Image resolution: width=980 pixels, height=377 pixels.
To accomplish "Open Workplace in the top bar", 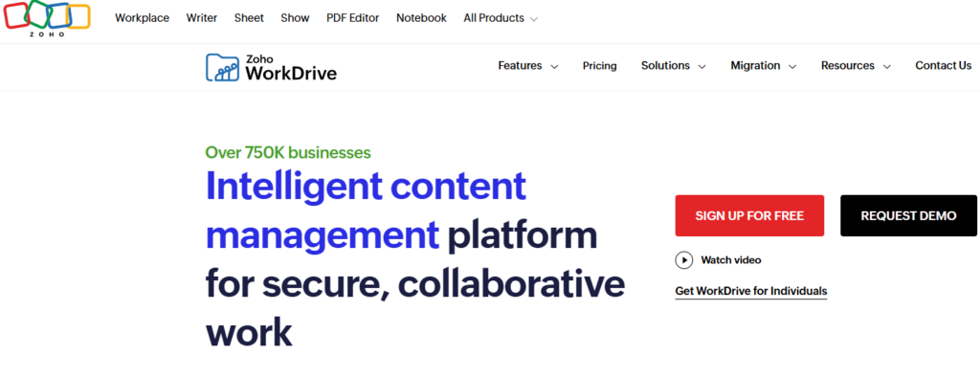I will click(x=142, y=18).
